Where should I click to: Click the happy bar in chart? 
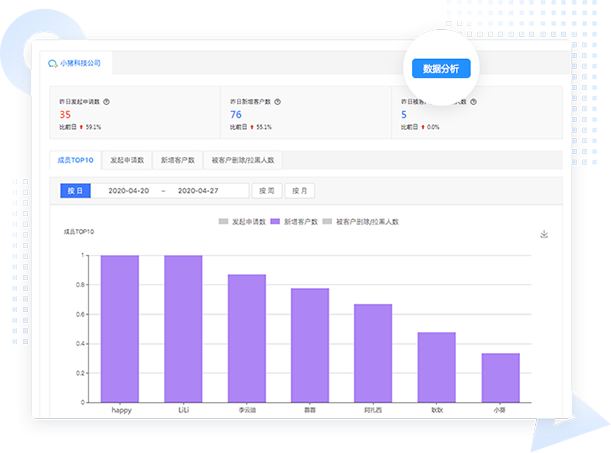(119, 328)
